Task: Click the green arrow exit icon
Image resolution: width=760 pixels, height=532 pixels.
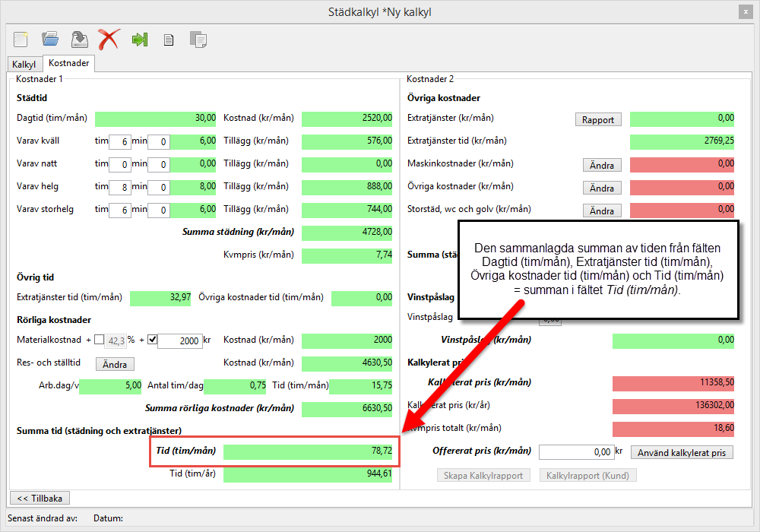Action: pos(139,39)
